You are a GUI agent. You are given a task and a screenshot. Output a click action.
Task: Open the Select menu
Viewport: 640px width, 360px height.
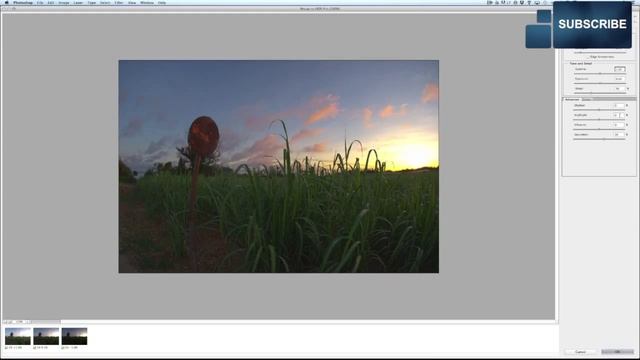click(105, 2)
